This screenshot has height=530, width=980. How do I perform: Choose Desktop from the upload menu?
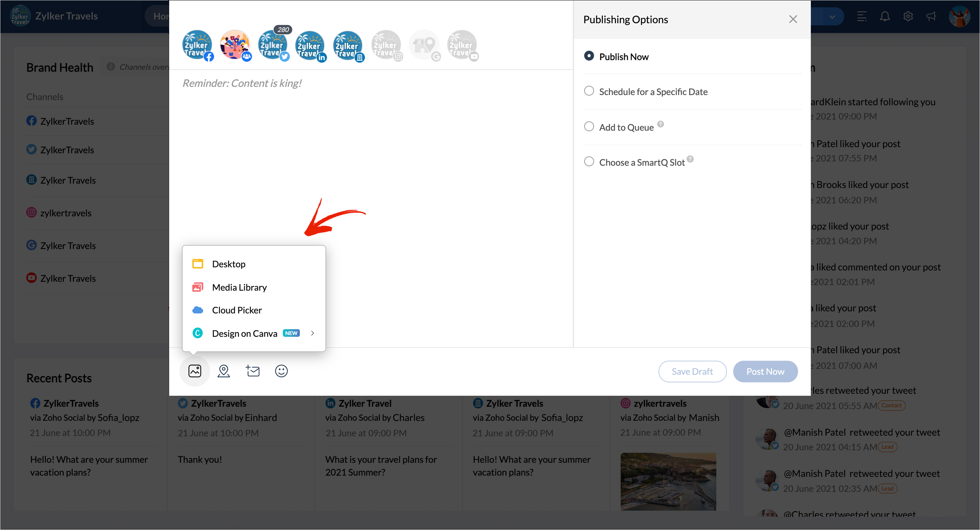pos(229,264)
